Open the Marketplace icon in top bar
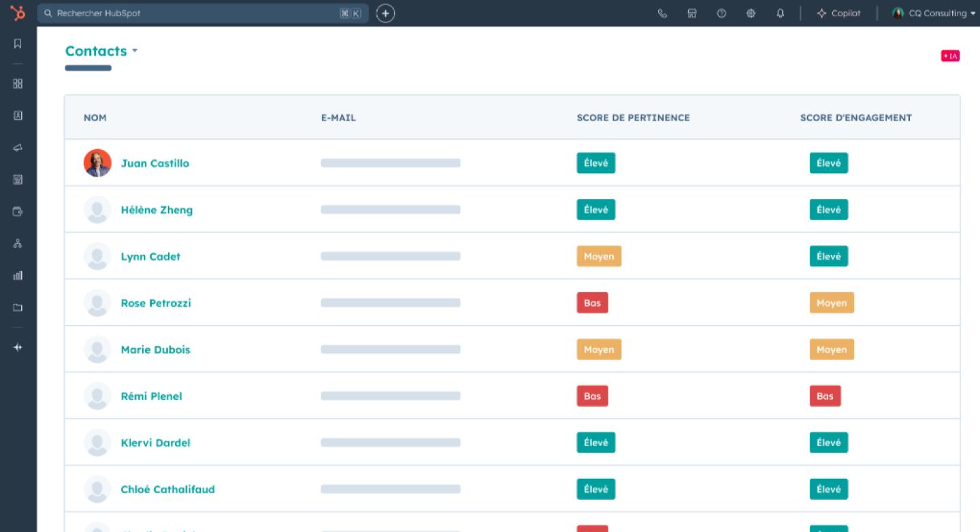Screen dimensions: 980x532 point(691,13)
